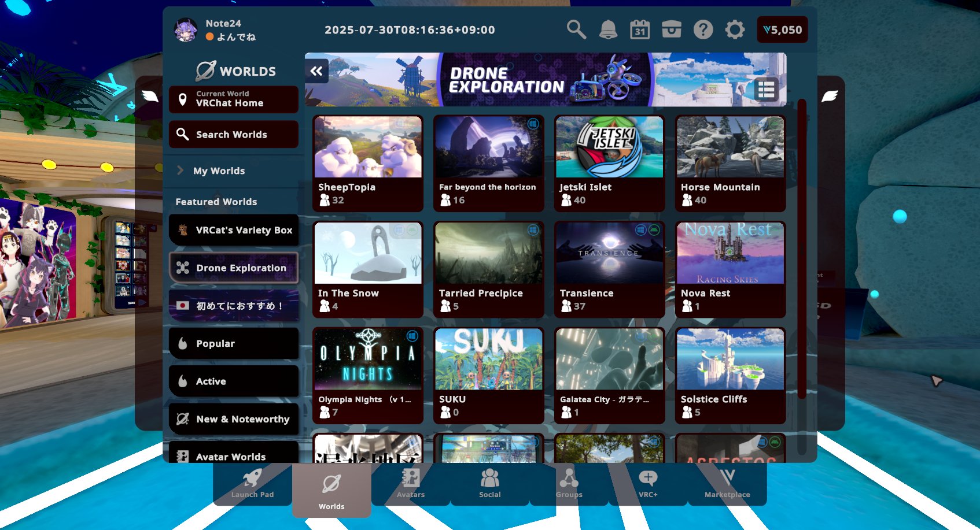Open the Groups tab
This screenshot has width=980, height=530.
(x=569, y=484)
